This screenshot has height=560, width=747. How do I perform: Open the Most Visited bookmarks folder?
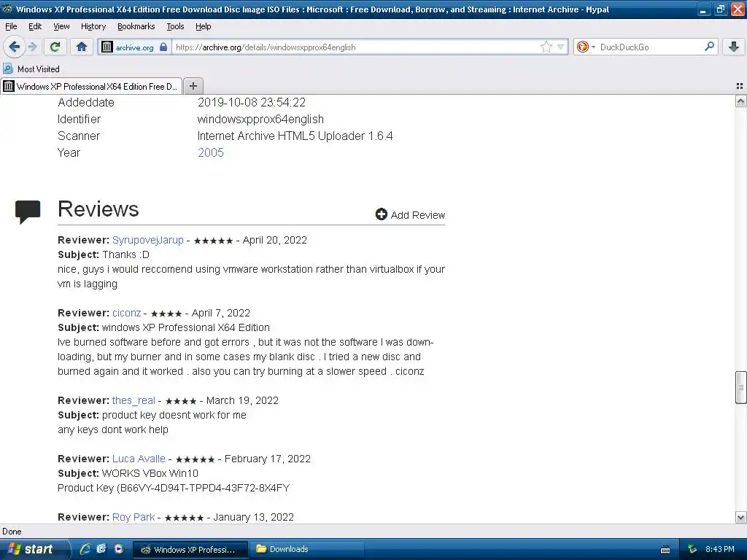pos(31,69)
